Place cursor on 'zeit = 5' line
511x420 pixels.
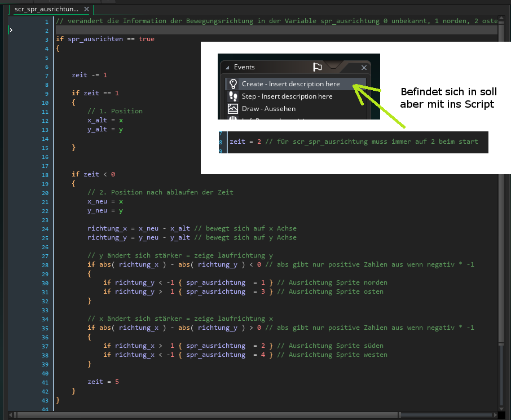click(103, 382)
